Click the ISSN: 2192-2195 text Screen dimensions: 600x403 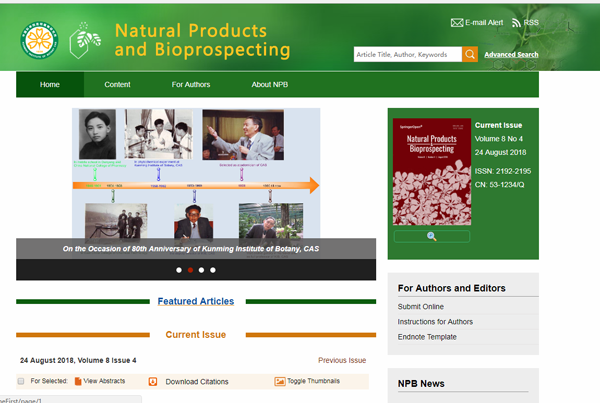(503, 171)
